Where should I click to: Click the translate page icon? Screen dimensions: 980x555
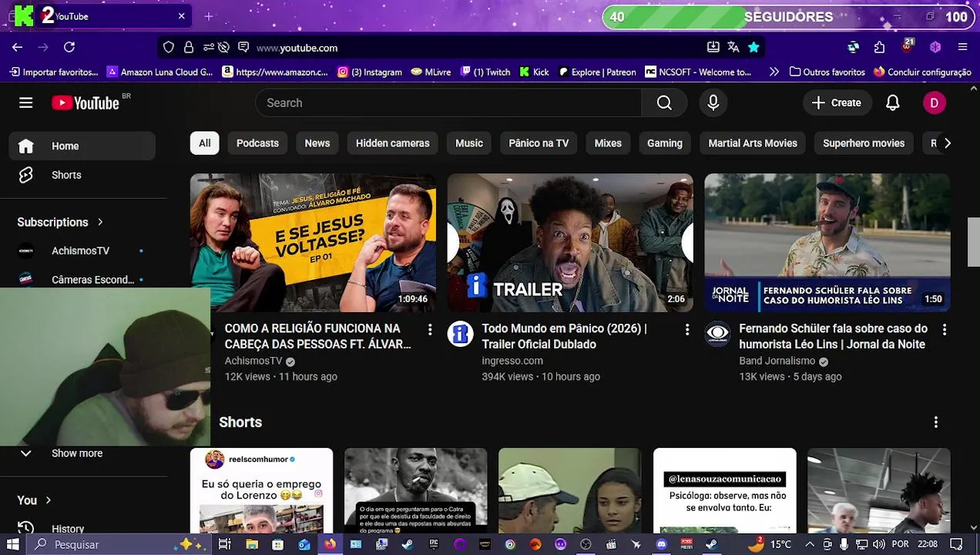[x=733, y=47]
